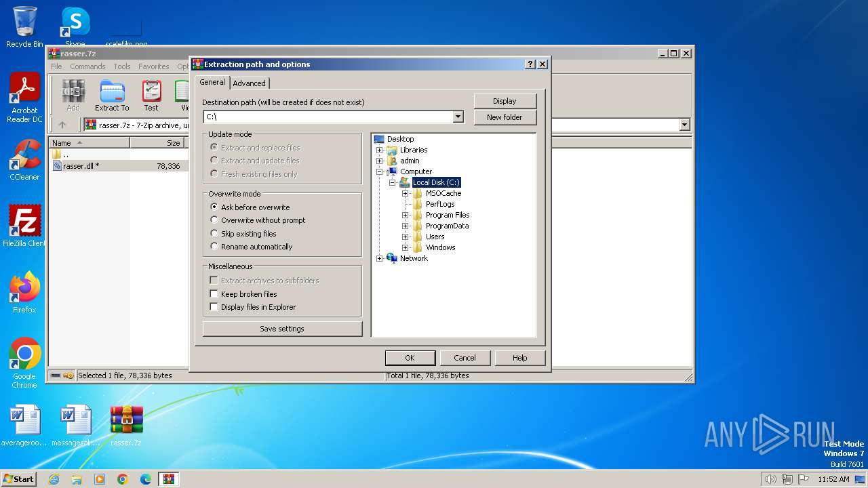Click the up-one-level arrow in WinRAR
The height and width of the screenshot is (488, 868).
tap(62, 125)
